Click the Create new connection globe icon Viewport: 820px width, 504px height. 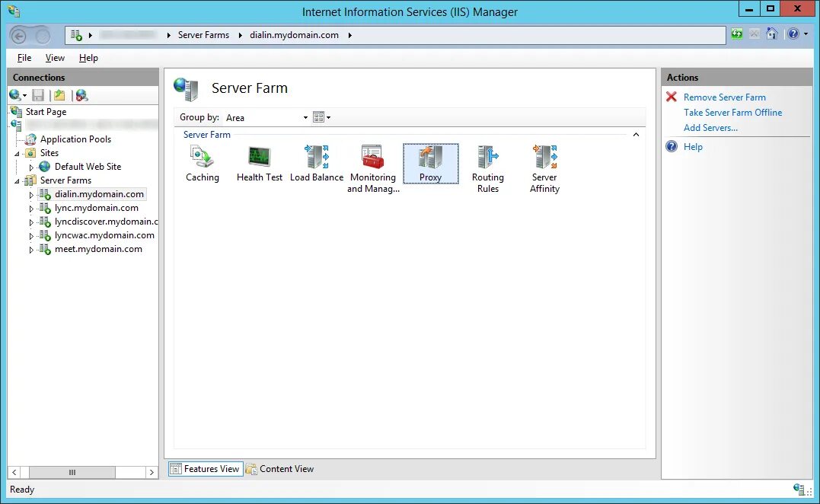tap(14, 95)
